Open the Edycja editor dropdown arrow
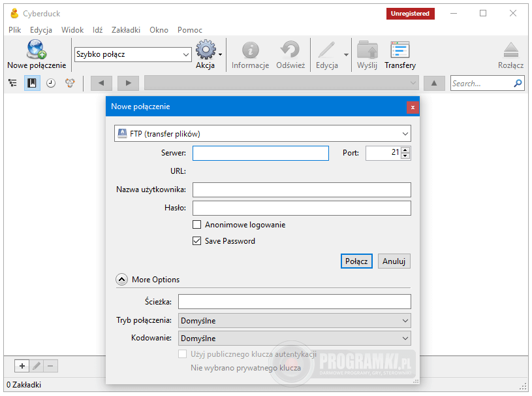 tap(346, 55)
